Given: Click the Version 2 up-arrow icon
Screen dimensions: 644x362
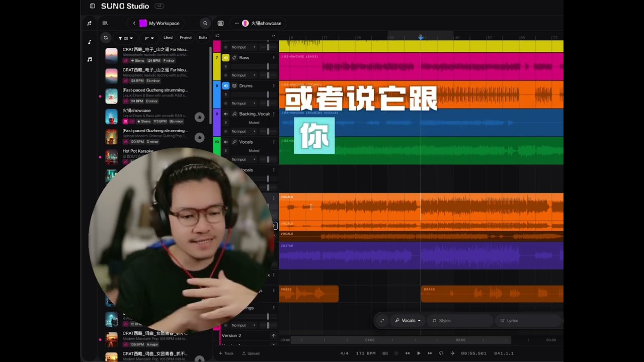Looking at the screenshot, I should (x=274, y=335).
